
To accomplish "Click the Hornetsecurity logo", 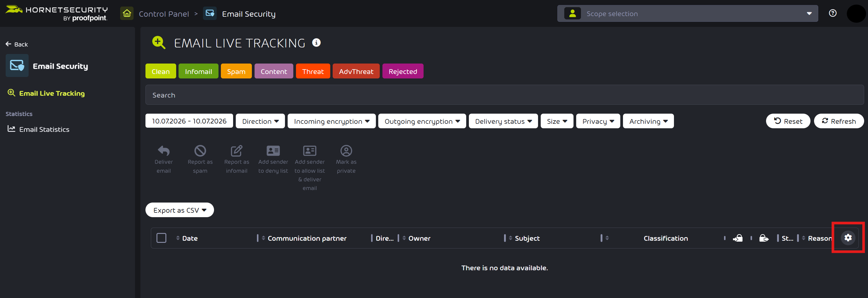I will pos(57,13).
